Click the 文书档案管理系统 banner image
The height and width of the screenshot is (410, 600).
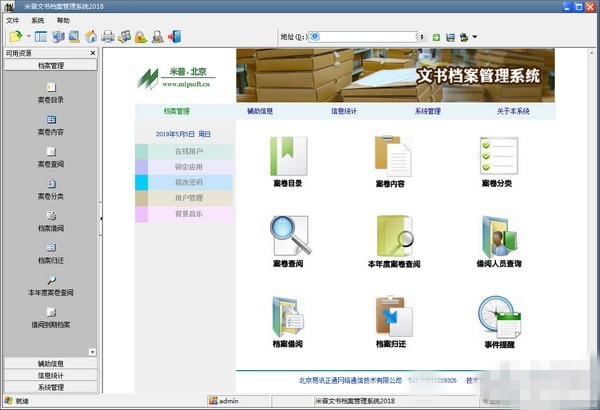point(395,75)
